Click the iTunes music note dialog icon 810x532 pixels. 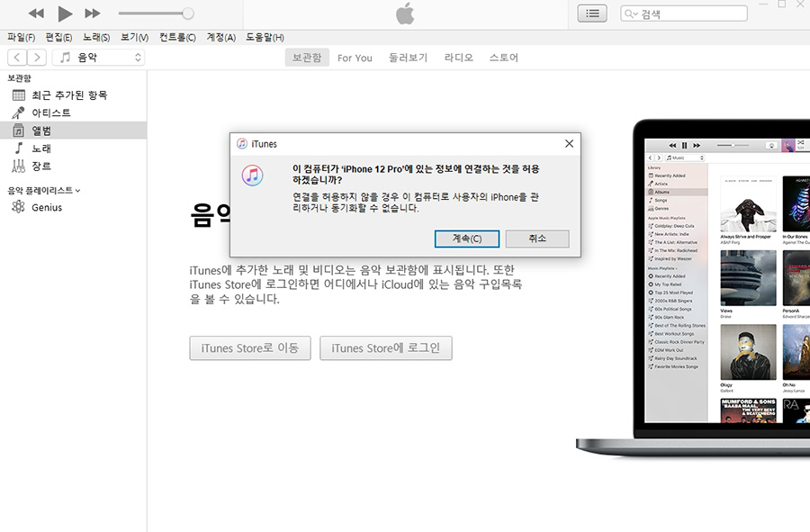[253, 176]
